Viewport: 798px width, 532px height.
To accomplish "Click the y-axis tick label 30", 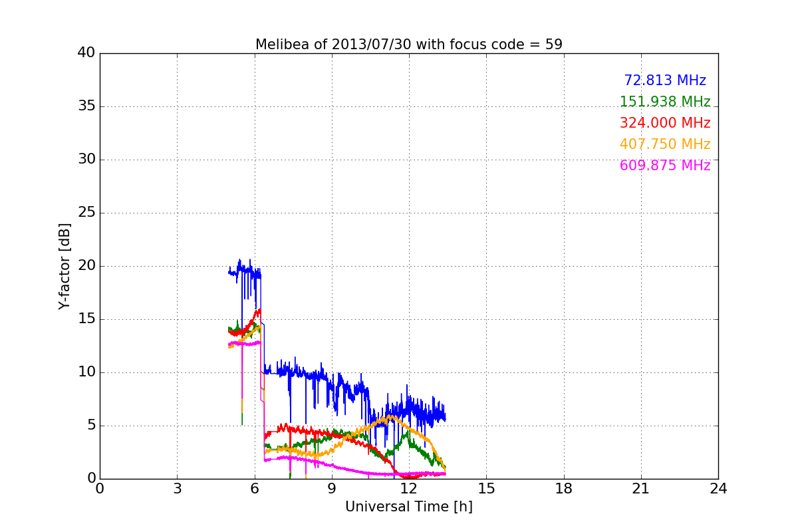I will pos(86,160).
